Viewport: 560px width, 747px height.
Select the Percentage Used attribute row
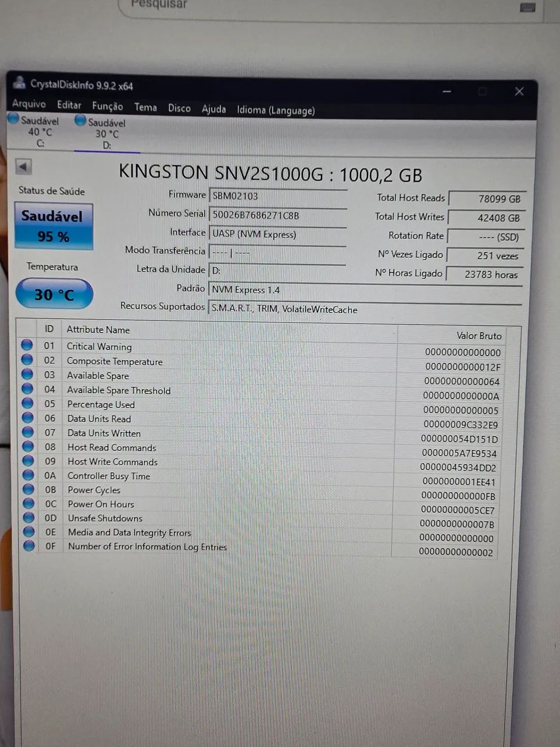[261, 407]
